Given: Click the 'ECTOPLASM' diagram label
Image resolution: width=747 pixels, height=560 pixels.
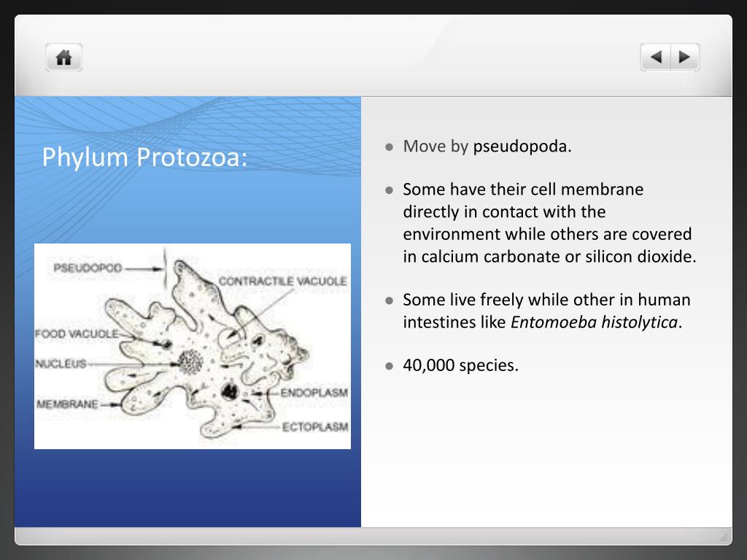Looking at the screenshot, I should (x=315, y=427).
